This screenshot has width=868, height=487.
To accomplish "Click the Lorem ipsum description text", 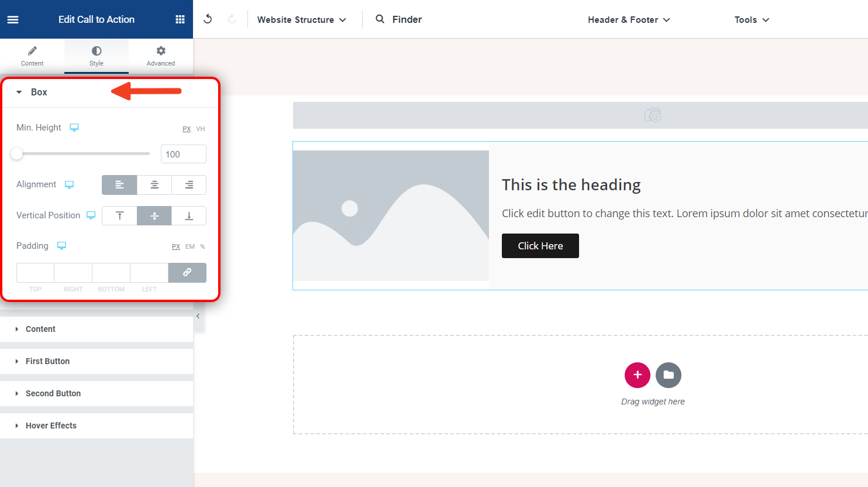I will coord(685,214).
